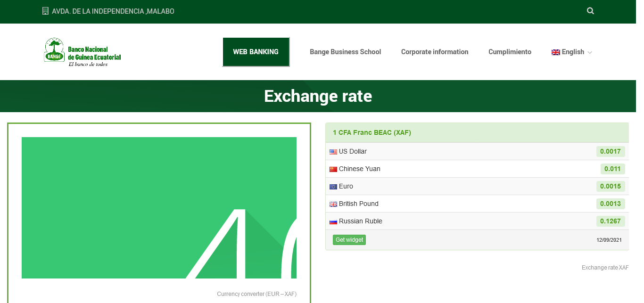The width and height of the screenshot is (644, 303).
Task: Go to the Cumplimiento section
Action: point(510,52)
